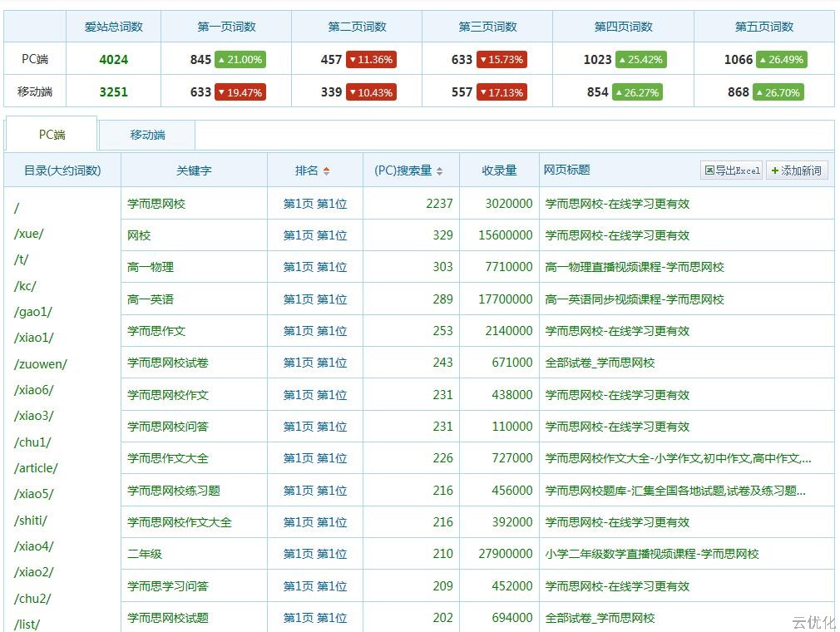Select the /article/ directory entry
This screenshot has width=840, height=632.
pos(36,467)
